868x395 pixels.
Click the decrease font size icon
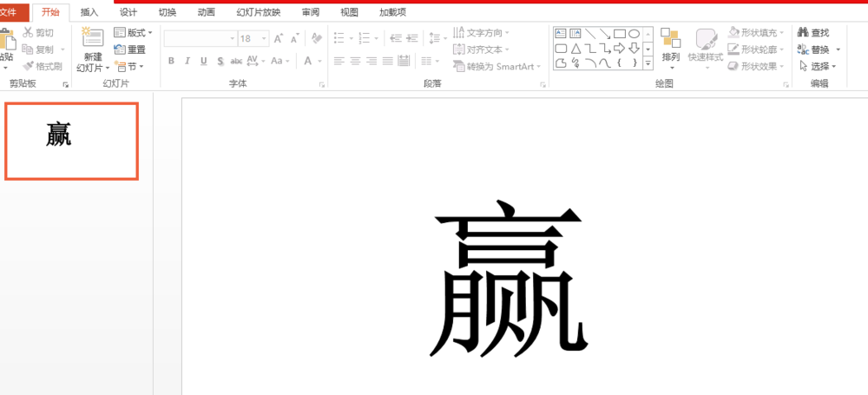pos(294,39)
